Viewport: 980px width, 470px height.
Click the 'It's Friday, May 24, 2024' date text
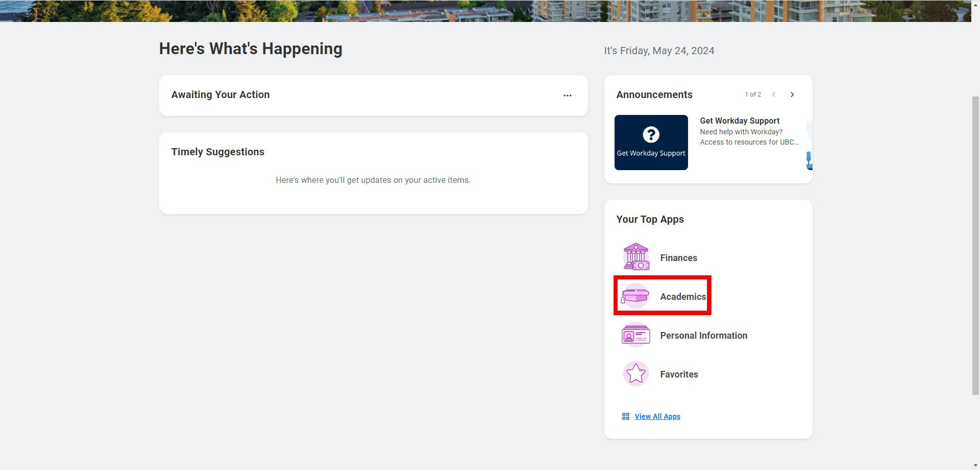[x=659, y=51]
